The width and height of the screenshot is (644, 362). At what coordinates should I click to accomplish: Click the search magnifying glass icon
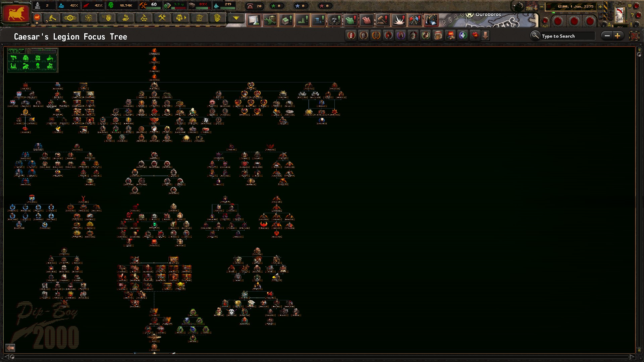click(535, 36)
